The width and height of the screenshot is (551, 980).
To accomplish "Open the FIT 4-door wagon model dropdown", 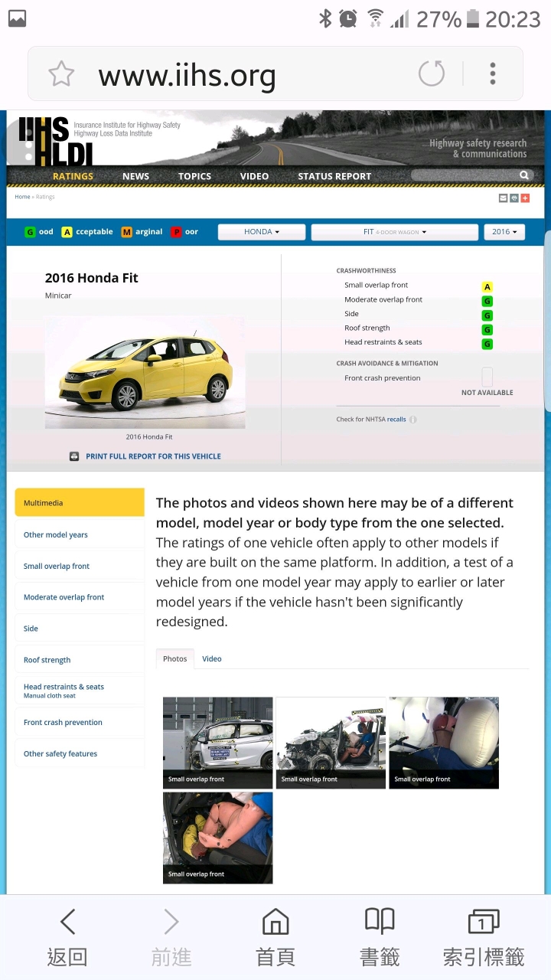I will (x=395, y=232).
